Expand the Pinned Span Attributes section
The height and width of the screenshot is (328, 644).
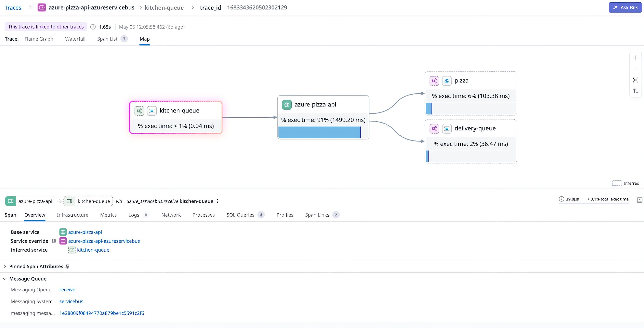click(x=5, y=267)
